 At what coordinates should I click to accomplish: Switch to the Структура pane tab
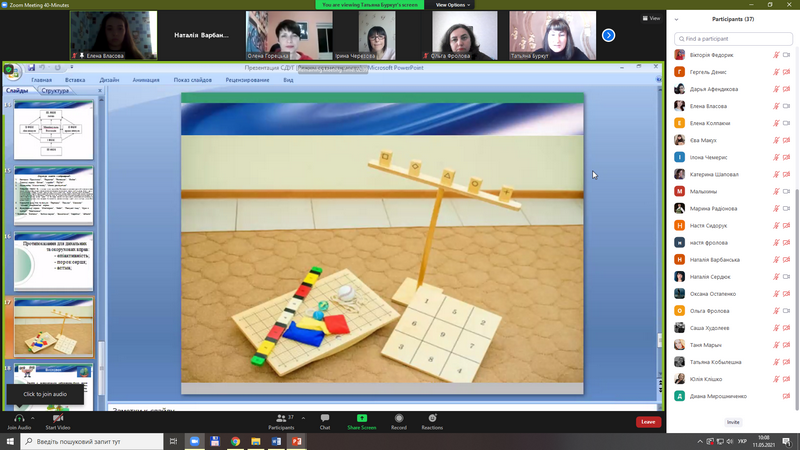pyautogui.click(x=55, y=91)
